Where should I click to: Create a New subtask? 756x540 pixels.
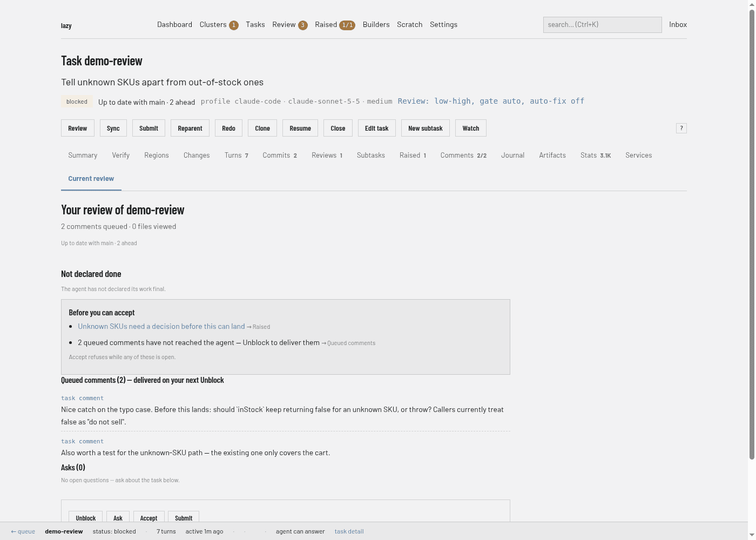click(x=426, y=129)
